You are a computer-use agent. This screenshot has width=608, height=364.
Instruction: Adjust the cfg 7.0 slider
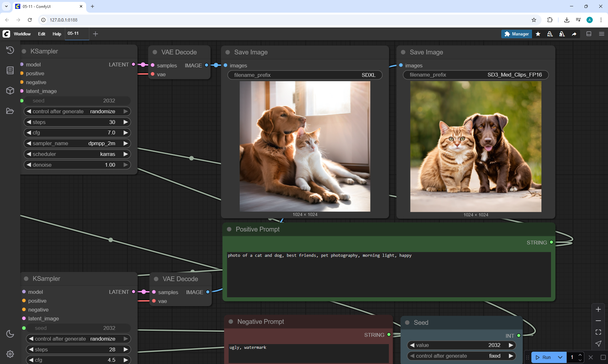(x=77, y=133)
